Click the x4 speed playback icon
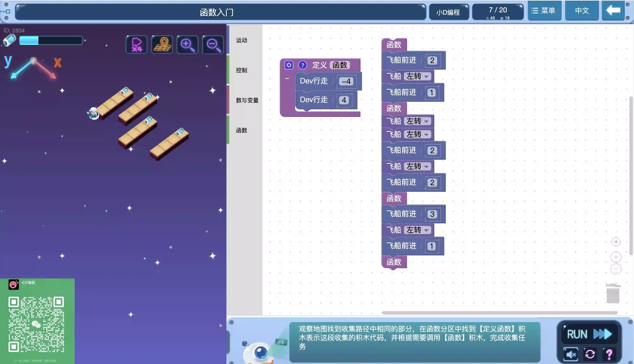The height and width of the screenshot is (364, 634). pos(137,45)
